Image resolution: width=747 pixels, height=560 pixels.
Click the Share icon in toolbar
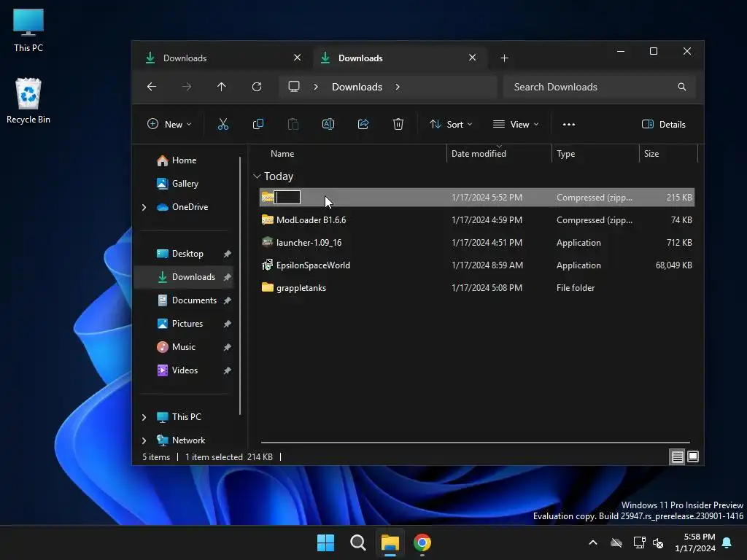click(x=363, y=124)
